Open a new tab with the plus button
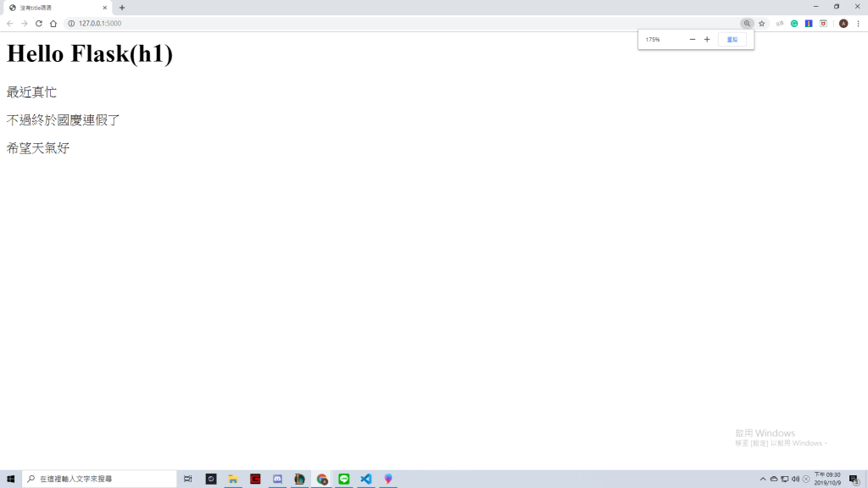The height and width of the screenshot is (488, 868). click(x=122, y=8)
